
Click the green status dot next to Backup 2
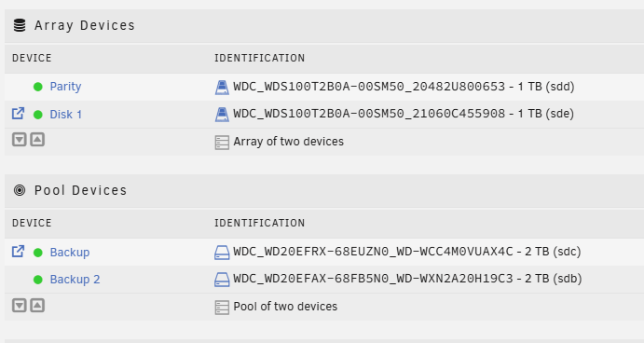[x=38, y=280]
